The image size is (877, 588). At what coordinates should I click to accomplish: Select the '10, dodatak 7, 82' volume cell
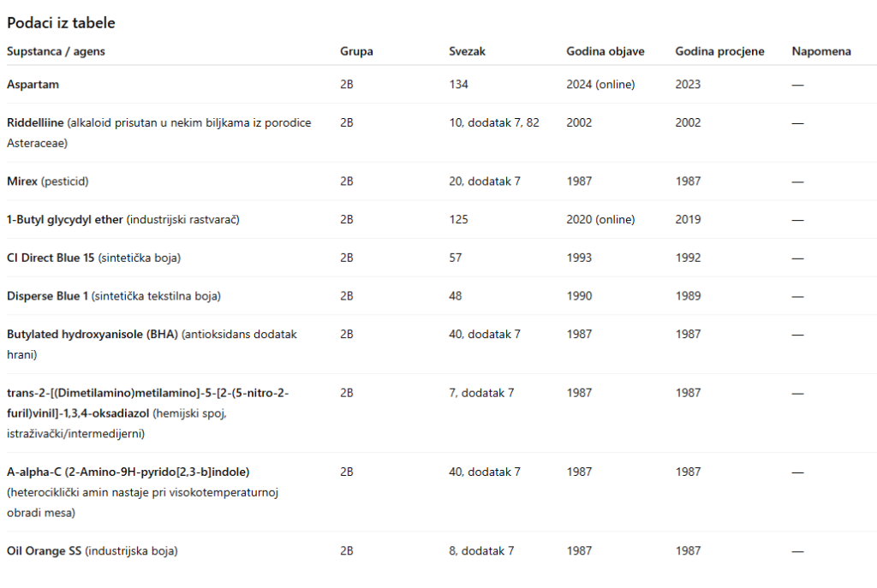tap(493, 122)
